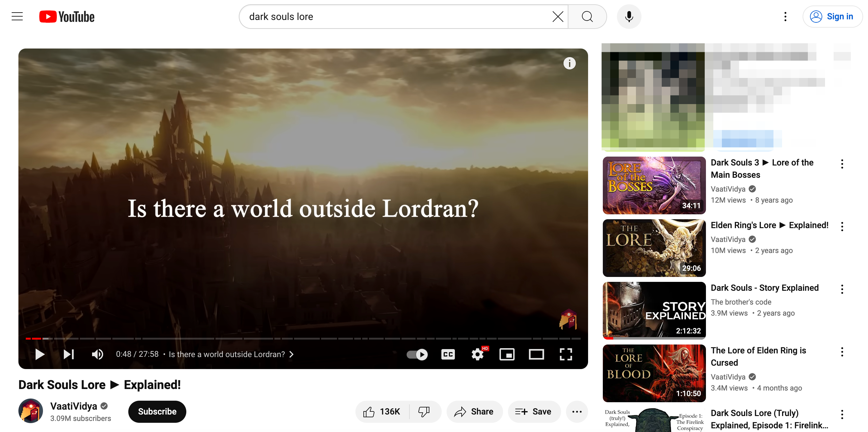
Task: Mute the video volume
Action: (x=97, y=354)
